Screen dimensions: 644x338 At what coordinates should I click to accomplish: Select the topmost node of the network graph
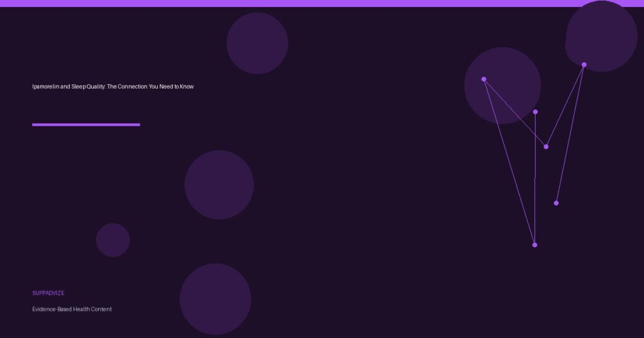(584, 65)
